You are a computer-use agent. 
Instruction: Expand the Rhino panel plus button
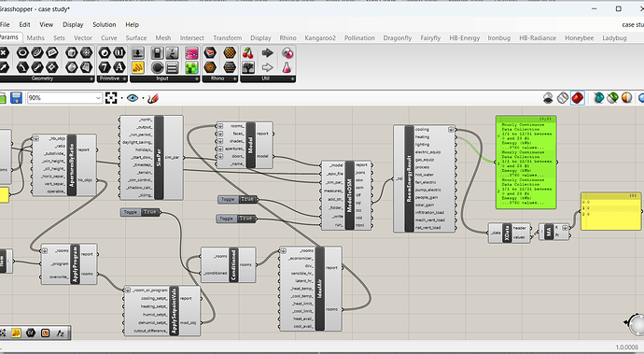[x=235, y=78]
